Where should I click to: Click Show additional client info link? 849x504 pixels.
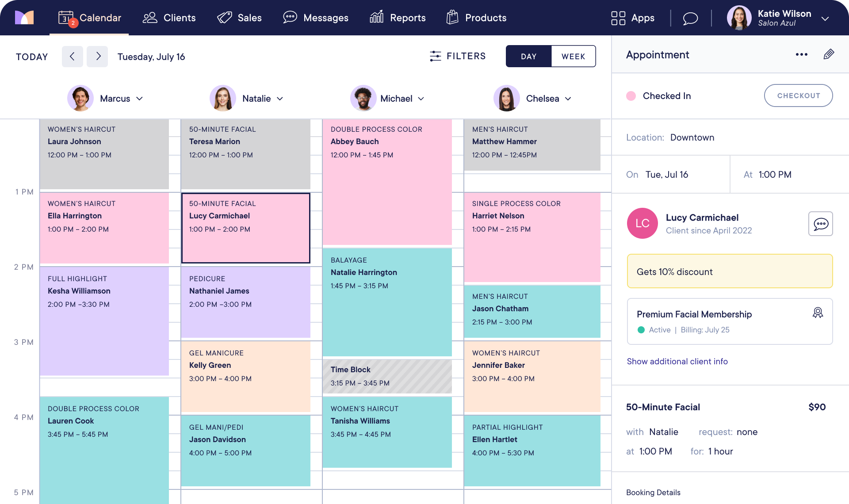pyautogui.click(x=677, y=361)
